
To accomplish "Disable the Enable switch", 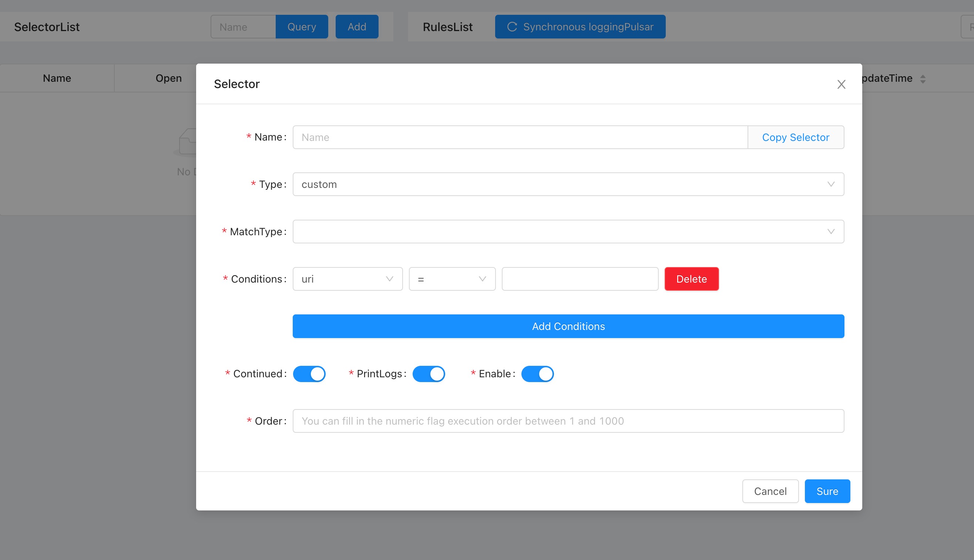I will [537, 374].
